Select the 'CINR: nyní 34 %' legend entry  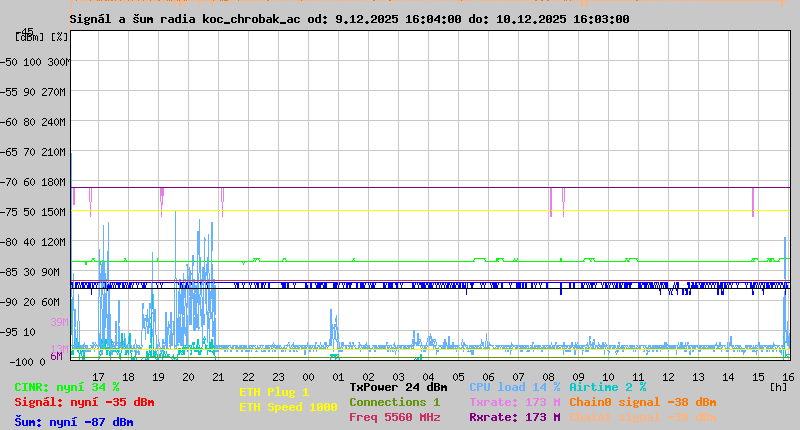pos(67,387)
